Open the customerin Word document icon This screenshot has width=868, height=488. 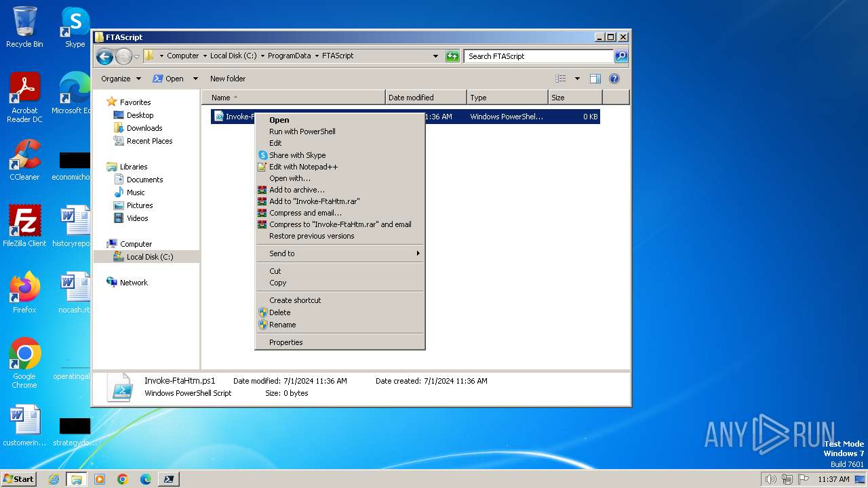coord(24,426)
